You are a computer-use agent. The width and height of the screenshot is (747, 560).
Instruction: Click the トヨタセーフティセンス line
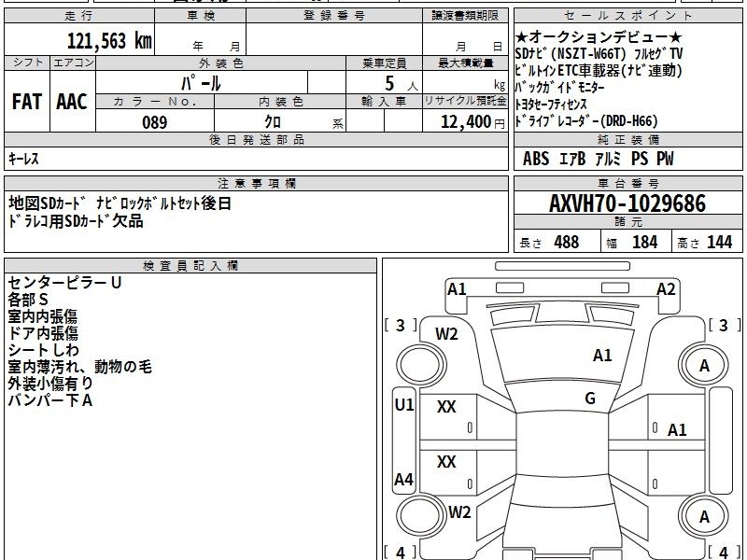(551, 104)
